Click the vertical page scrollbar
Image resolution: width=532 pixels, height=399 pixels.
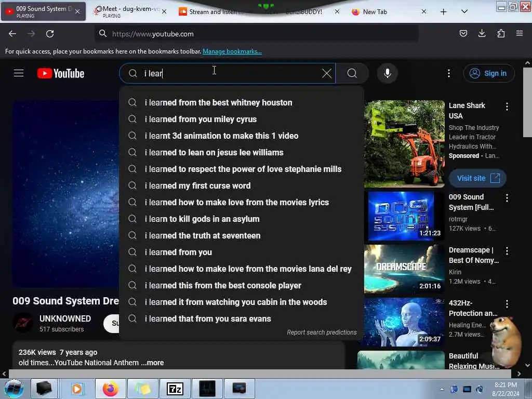[527, 102]
